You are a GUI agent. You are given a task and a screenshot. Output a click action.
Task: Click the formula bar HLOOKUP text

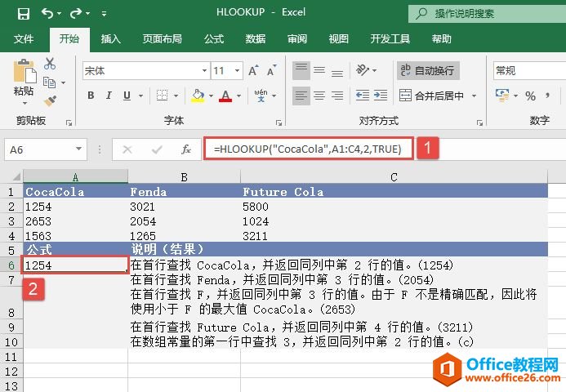tap(308, 149)
